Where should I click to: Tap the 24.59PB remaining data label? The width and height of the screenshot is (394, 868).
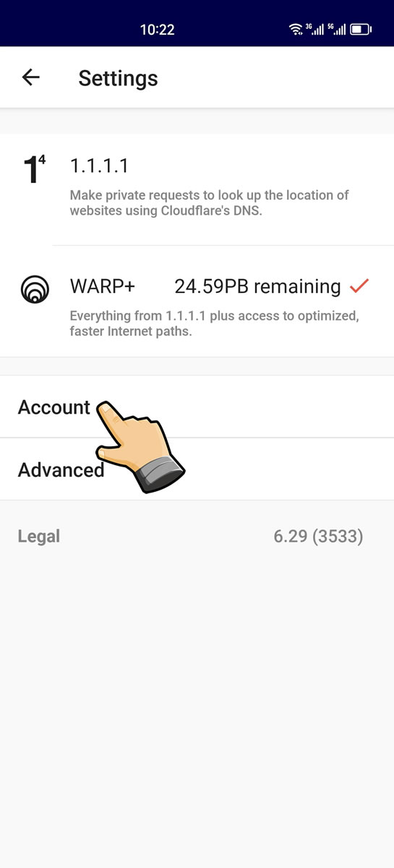click(x=257, y=287)
